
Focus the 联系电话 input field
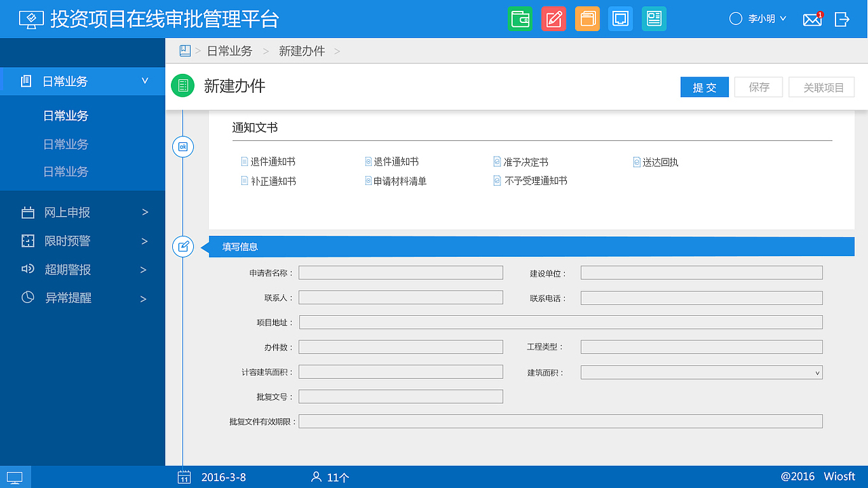[702, 298]
